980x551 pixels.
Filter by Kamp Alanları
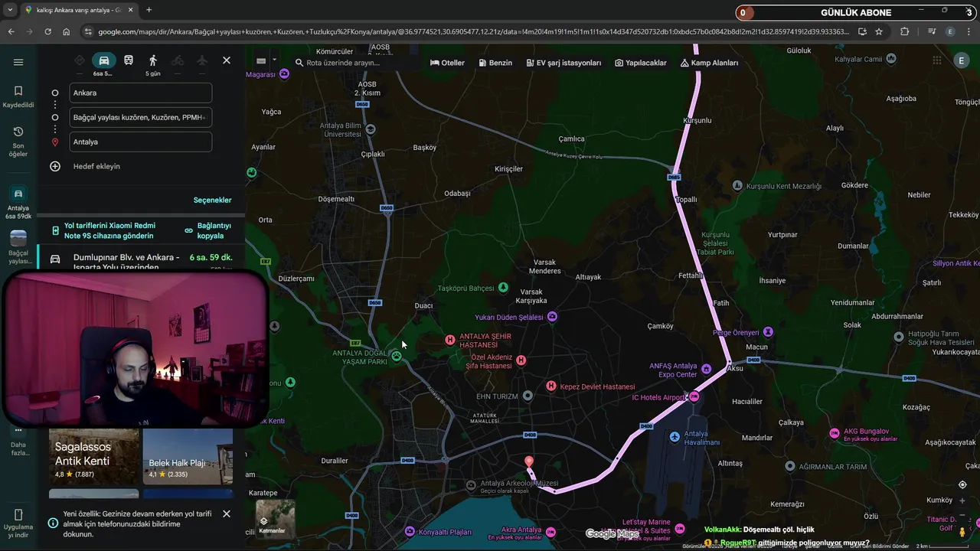pyautogui.click(x=709, y=63)
